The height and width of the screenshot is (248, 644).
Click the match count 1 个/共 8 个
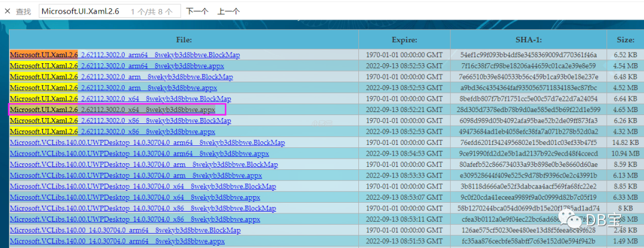click(151, 11)
